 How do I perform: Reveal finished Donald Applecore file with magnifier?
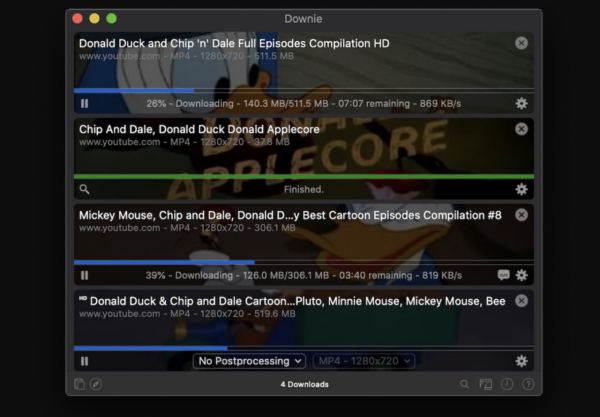point(84,189)
